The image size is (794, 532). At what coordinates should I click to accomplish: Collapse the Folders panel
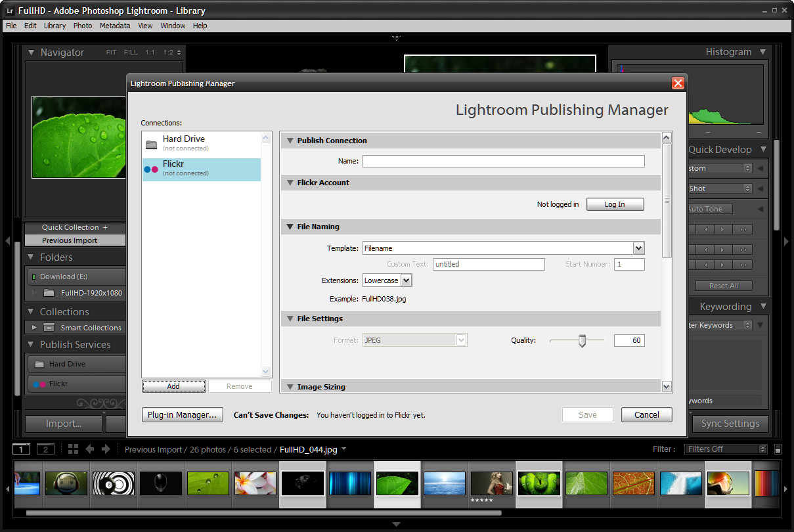click(x=30, y=257)
